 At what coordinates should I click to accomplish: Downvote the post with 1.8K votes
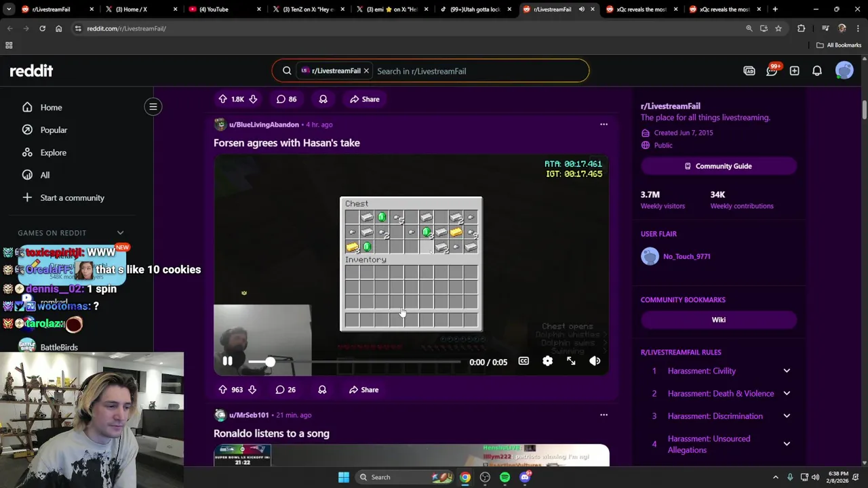point(253,99)
